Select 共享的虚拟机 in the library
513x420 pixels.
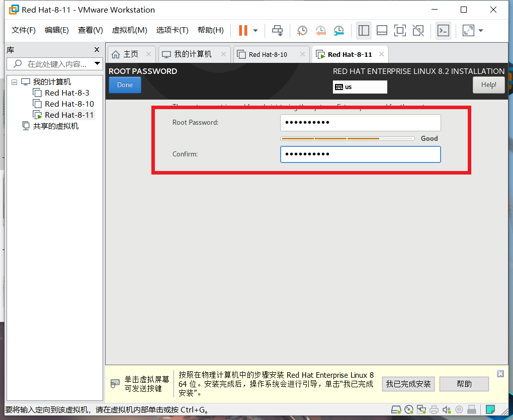point(55,126)
